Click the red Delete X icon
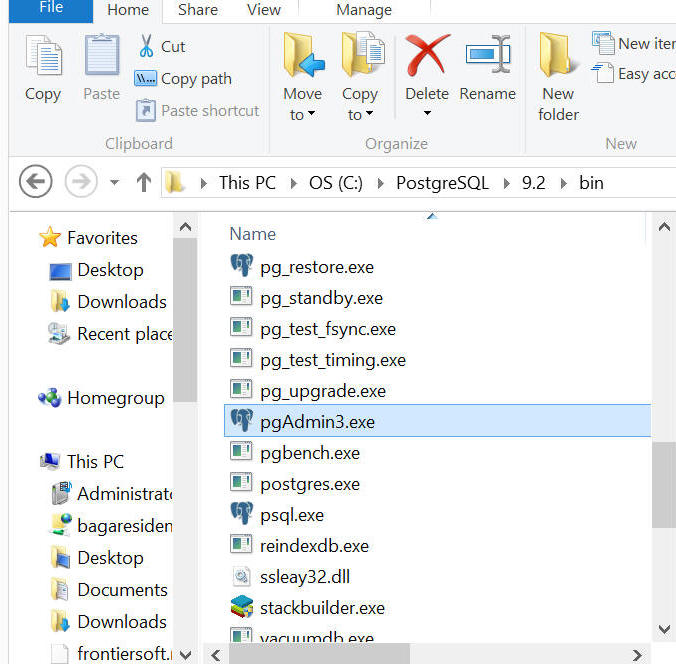676x664 pixels. click(x=427, y=55)
